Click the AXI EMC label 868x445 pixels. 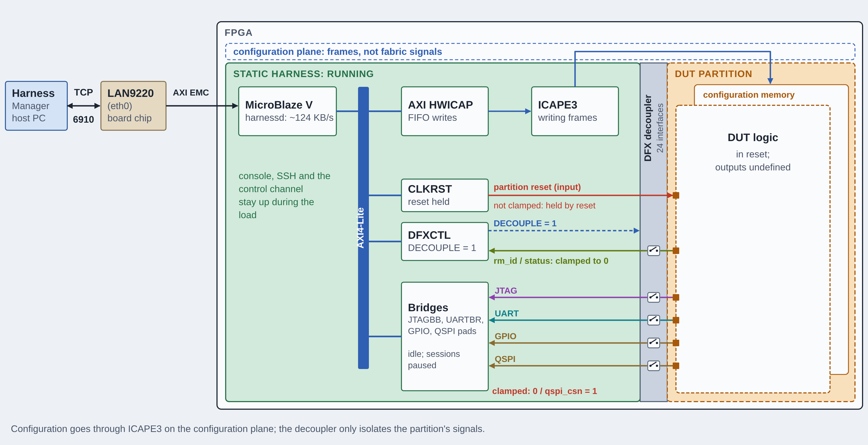tap(191, 92)
